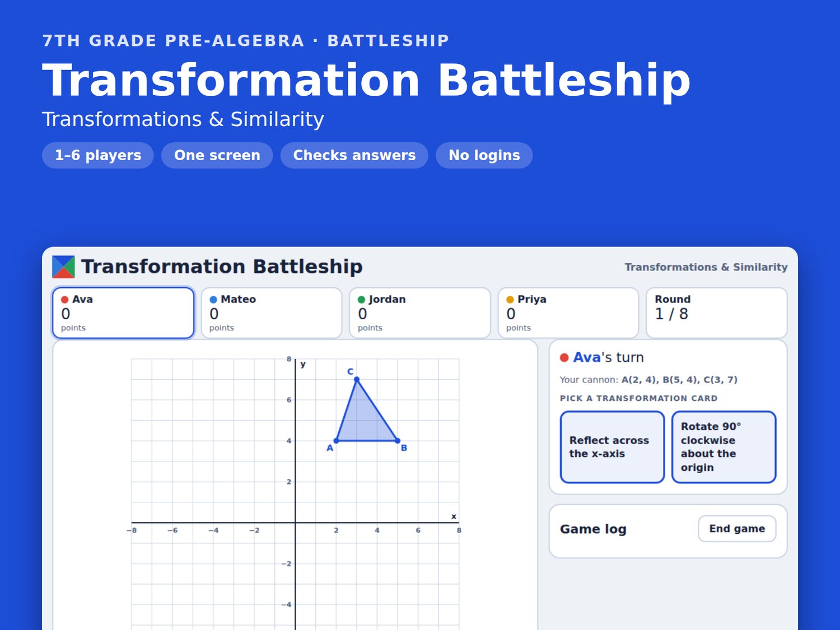The image size is (840, 630).
Task: Click vertex B of the triangle
Action: [x=398, y=441]
